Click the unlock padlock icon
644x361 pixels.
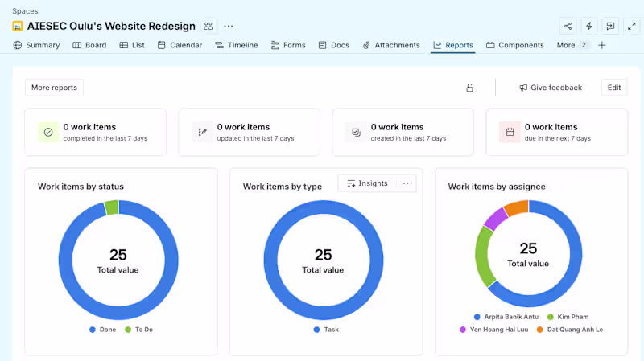click(469, 88)
